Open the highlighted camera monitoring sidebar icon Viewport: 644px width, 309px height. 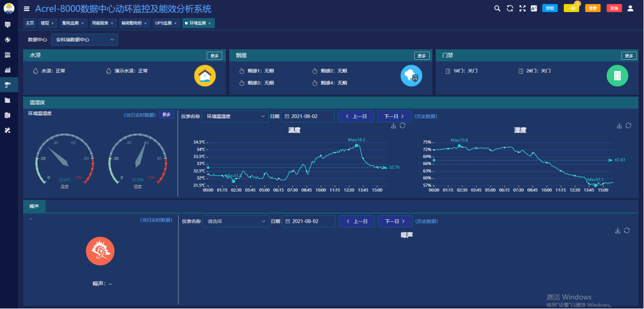(8, 85)
